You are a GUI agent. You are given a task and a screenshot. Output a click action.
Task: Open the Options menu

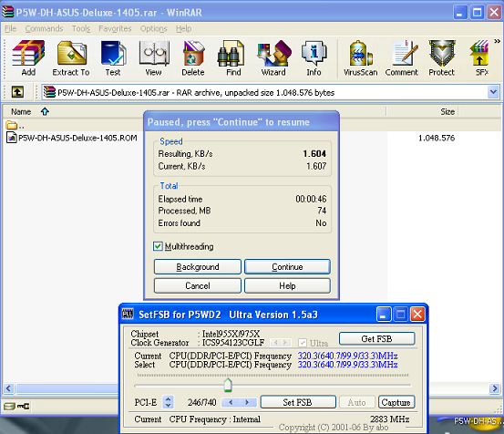pyautogui.click(x=154, y=28)
